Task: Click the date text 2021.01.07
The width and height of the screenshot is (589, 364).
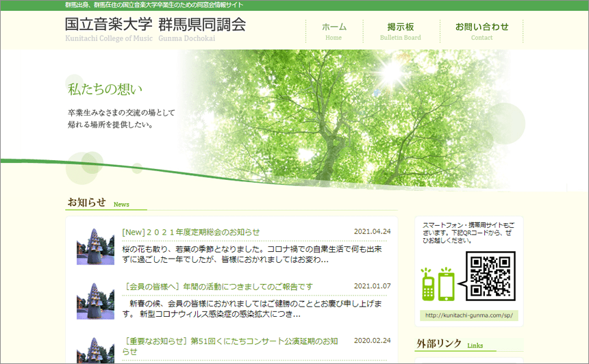Action: (x=373, y=286)
